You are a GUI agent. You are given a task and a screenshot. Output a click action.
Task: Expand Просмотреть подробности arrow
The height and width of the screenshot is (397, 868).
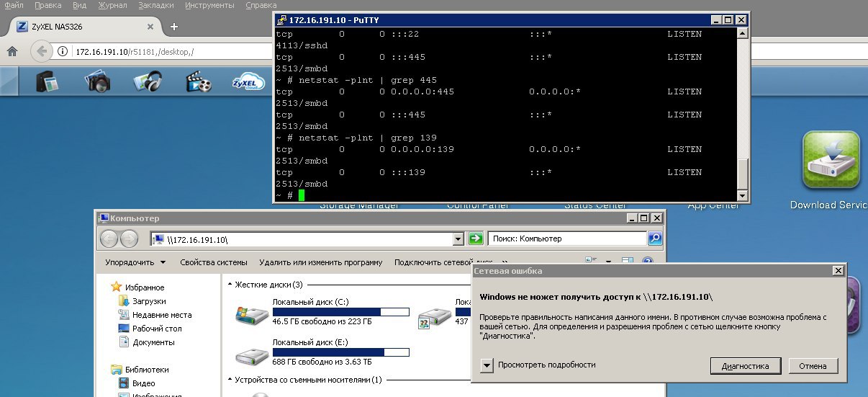coord(487,365)
